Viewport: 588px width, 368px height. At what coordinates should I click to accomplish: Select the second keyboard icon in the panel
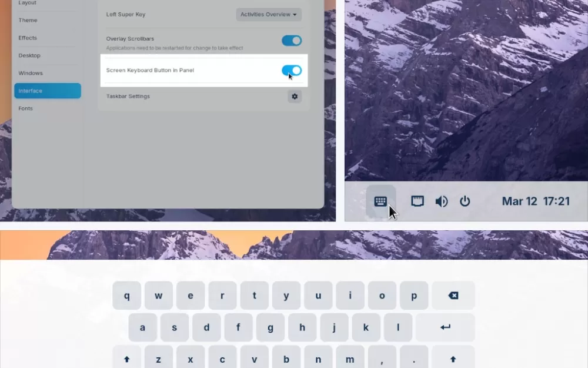coord(417,201)
